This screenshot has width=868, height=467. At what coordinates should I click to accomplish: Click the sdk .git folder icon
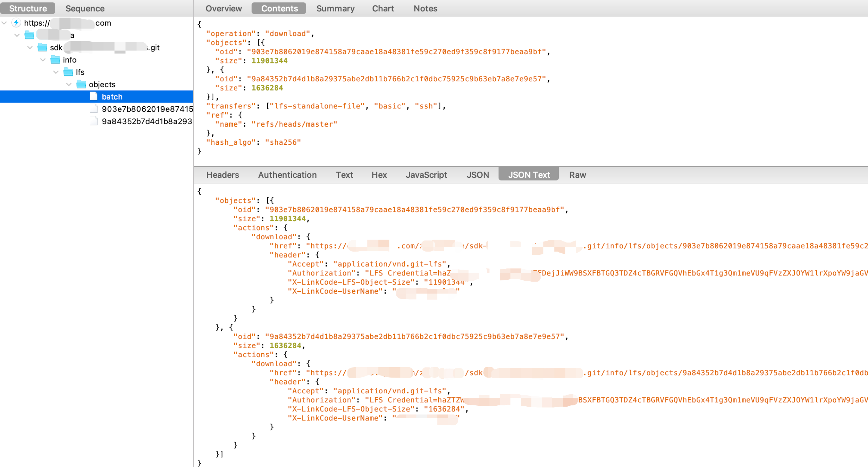coord(42,47)
